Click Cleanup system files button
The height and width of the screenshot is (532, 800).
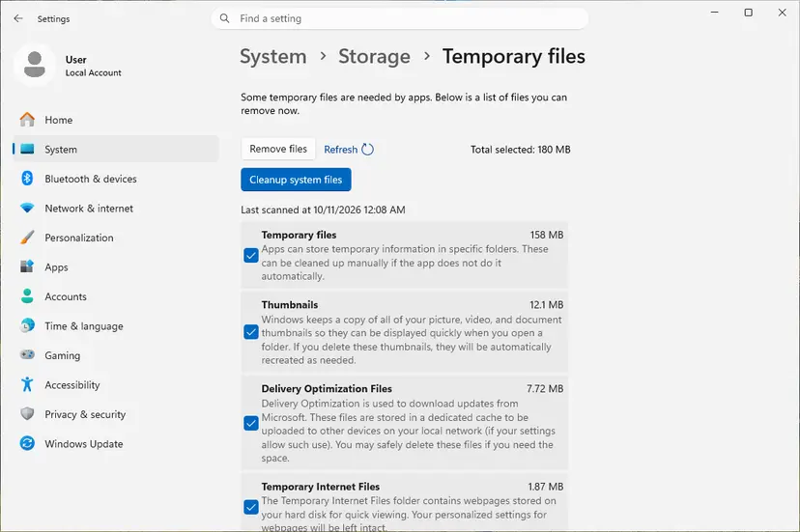pyautogui.click(x=296, y=180)
